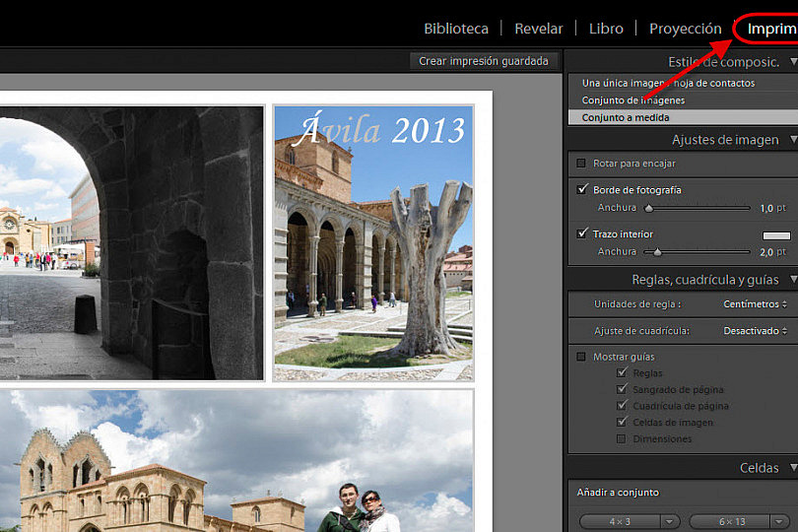This screenshot has height=532, width=798.
Task: Select the Ávila 2013 cloister photo cell
Action: [373, 242]
